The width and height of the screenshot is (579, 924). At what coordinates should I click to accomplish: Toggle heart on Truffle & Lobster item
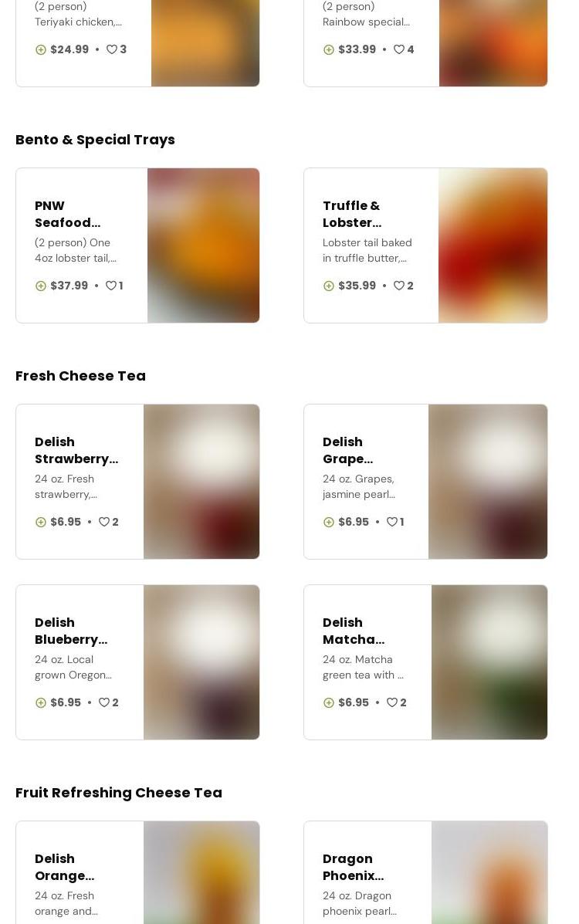click(x=399, y=286)
